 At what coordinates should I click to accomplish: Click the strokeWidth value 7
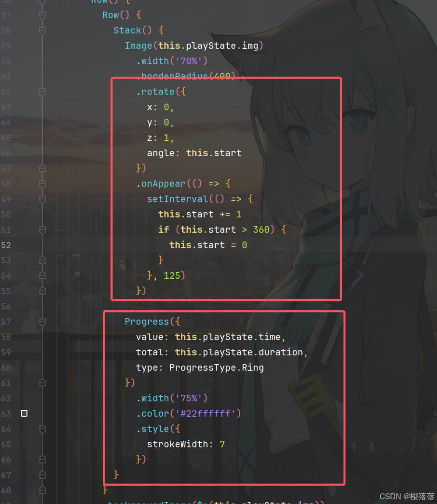point(222,444)
